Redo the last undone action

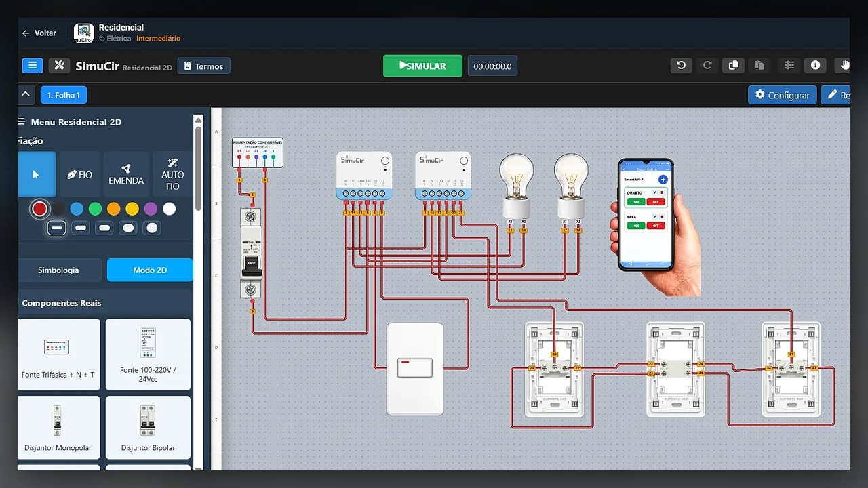[707, 65]
